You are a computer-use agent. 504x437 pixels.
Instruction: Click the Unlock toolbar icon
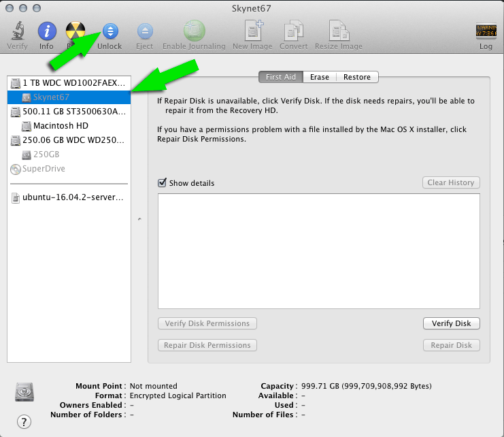pos(110,31)
